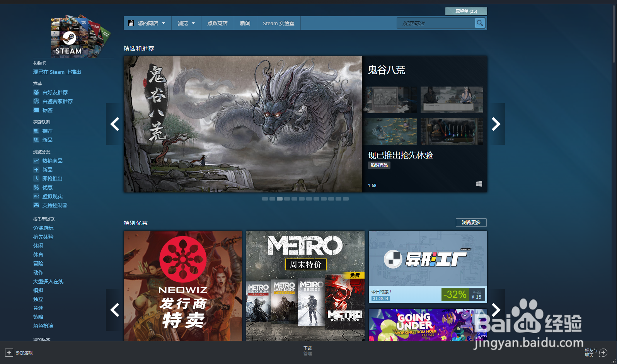Click the Windows platform icon on featured game

(x=479, y=184)
